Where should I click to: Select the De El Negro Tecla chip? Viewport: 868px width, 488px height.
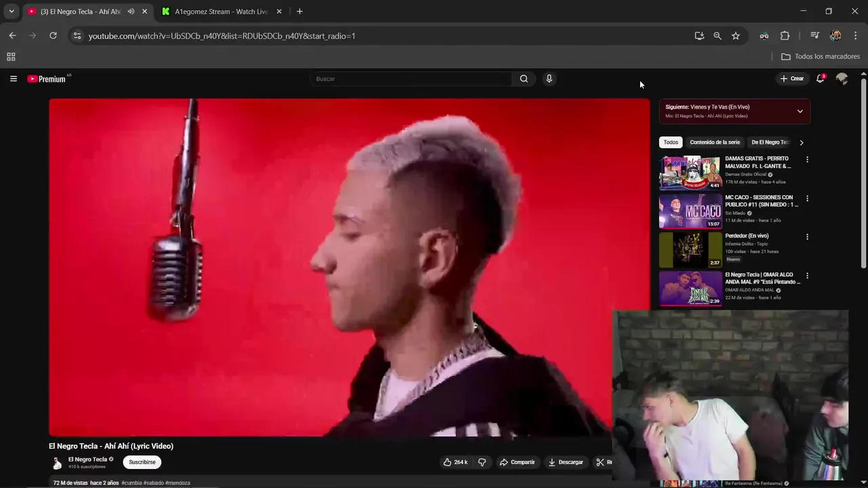[770, 142]
